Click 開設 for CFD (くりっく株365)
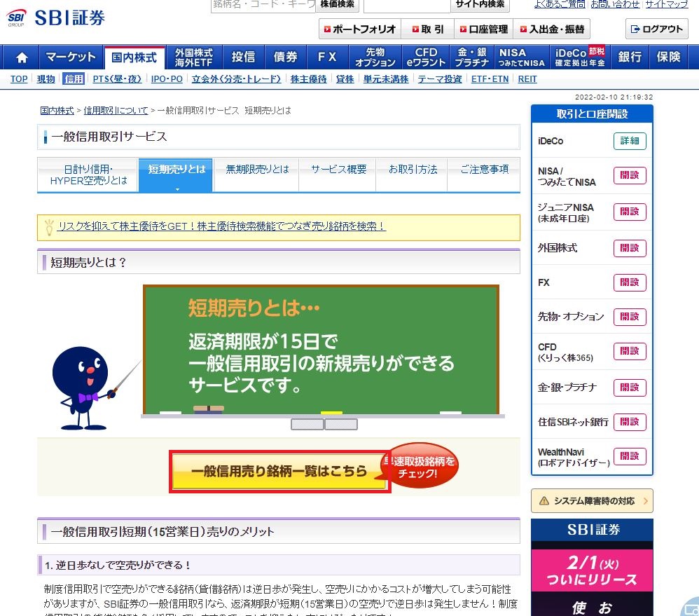This screenshot has height=616, width=699. [630, 351]
